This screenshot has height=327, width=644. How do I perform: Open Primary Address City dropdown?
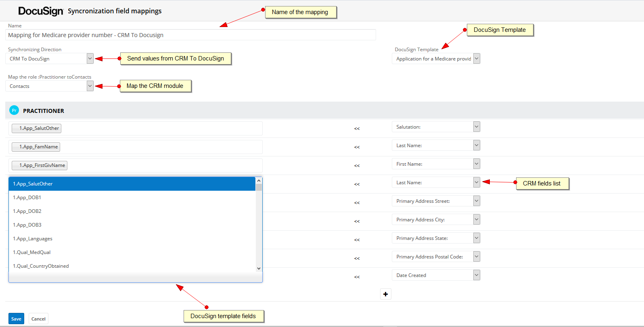tap(436, 219)
